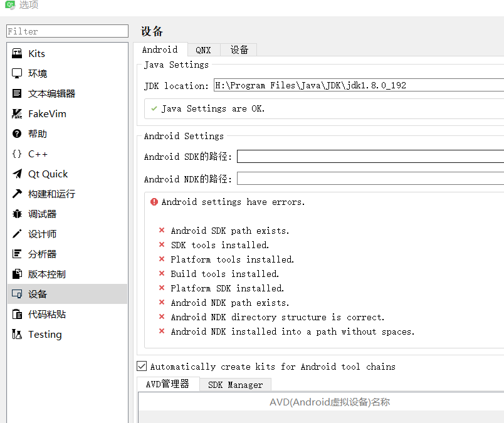Focus the Android NDK的路径 field

coord(370,179)
